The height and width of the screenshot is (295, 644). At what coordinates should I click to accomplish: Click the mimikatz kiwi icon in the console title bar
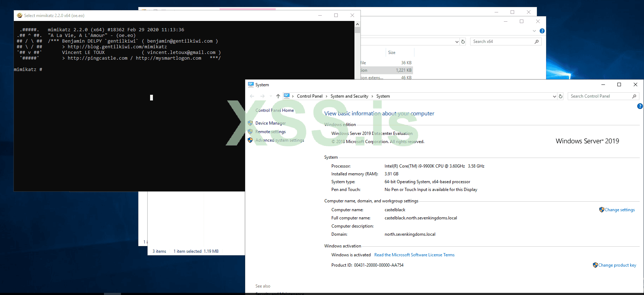tap(20, 15)
